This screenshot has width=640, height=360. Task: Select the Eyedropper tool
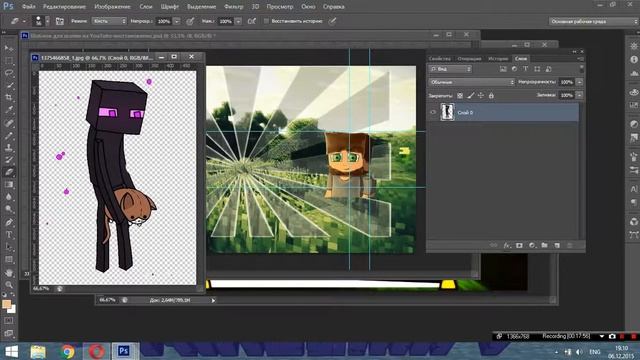[x=9, y=110]
